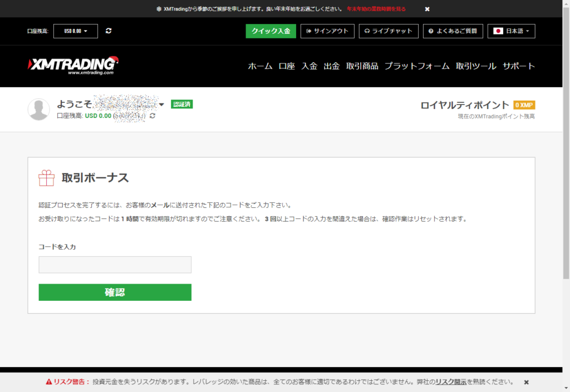Open ライブチャット live chat
This screenshot has height=392, width=570.
pyautogui.click(x=389, y=31)
